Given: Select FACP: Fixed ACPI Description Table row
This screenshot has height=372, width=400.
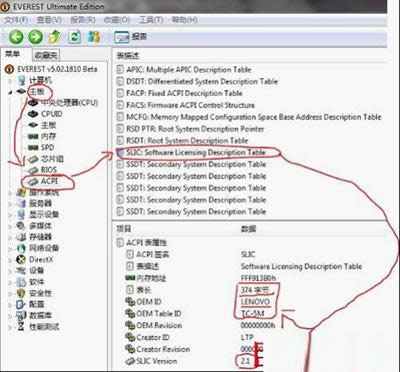Looking at the screenshot, I should (184, 93).
